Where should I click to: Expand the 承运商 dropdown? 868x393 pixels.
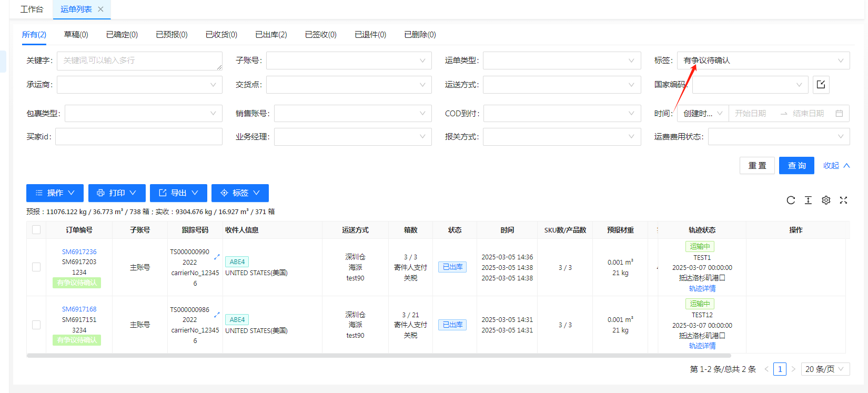[139, 85]
